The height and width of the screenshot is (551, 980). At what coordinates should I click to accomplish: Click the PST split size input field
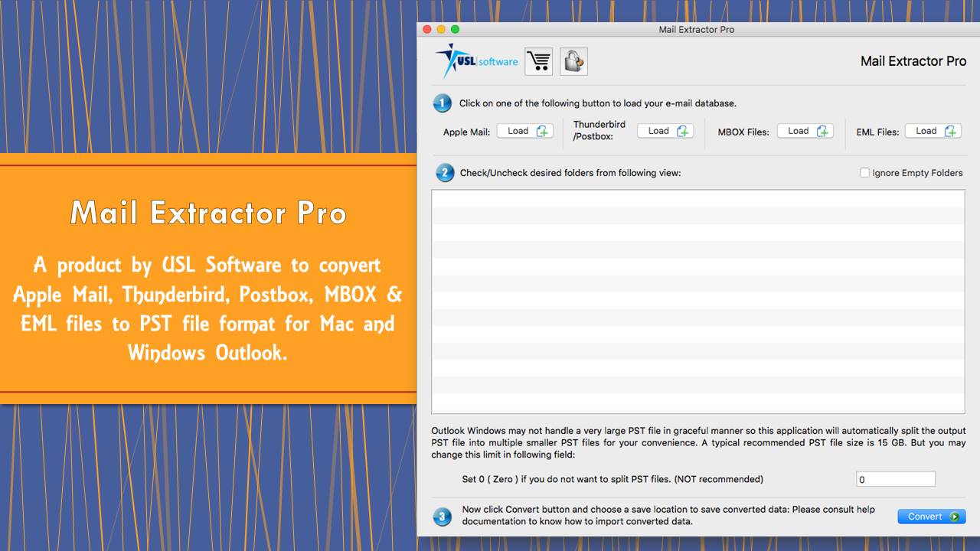(896, 478)
